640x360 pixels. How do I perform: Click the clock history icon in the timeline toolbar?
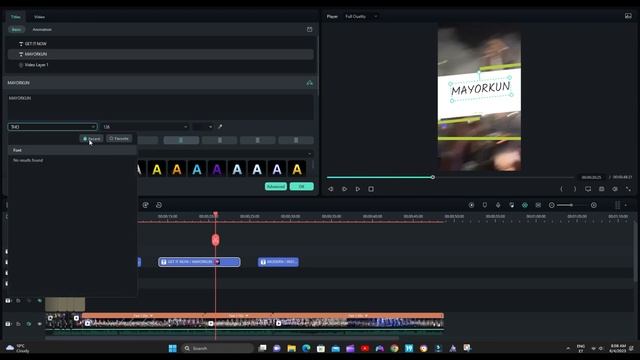point(159,205)
